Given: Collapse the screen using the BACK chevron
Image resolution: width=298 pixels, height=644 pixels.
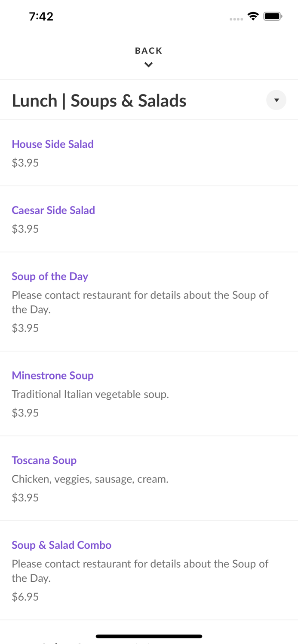Looking at the screenshot, I should point(148,65).
